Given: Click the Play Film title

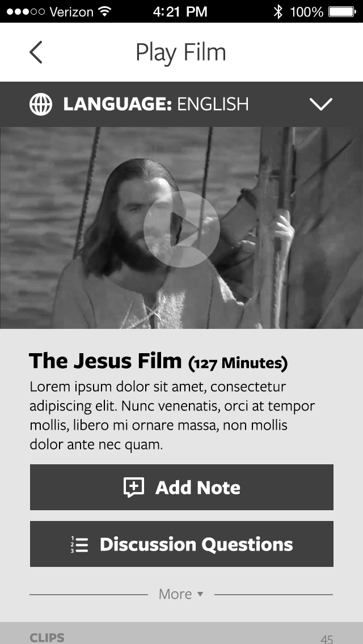Looking at the screenshot, I should click(x=181, y=53).
